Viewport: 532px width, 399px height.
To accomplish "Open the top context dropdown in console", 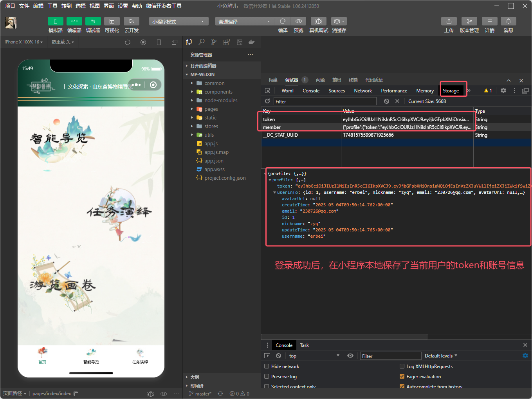I will point(314,356).
